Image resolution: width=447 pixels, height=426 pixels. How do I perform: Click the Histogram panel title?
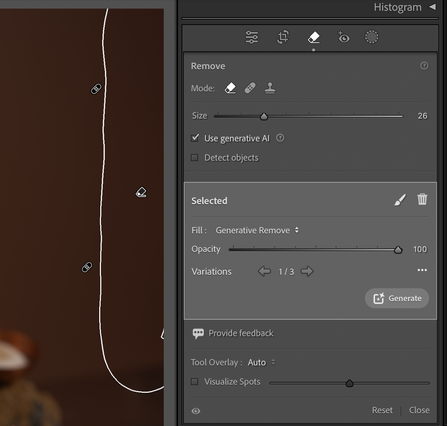397,7
